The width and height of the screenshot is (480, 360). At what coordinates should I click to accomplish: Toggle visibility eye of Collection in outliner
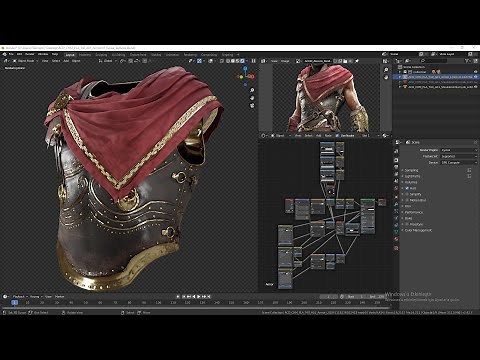click(x=475, y=72)
